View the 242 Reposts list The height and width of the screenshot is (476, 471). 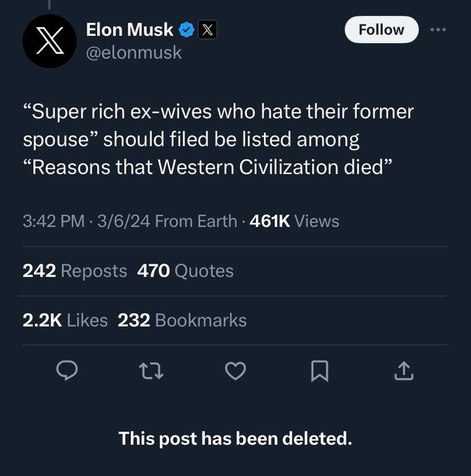tap(75, 271)
